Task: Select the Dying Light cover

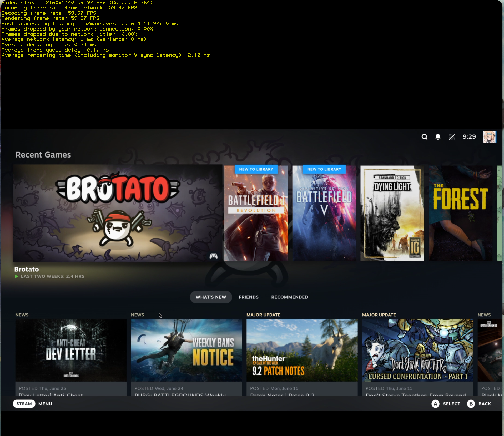Action: click(392, 213)
